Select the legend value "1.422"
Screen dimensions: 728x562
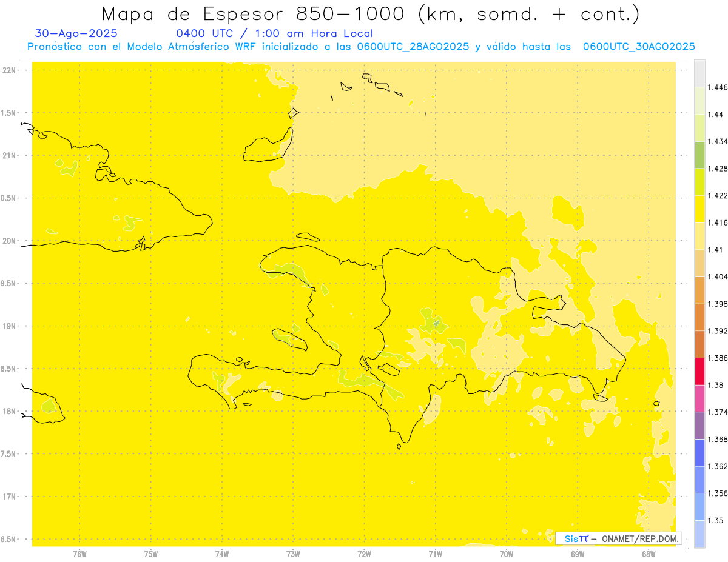[x=717, y=196]
